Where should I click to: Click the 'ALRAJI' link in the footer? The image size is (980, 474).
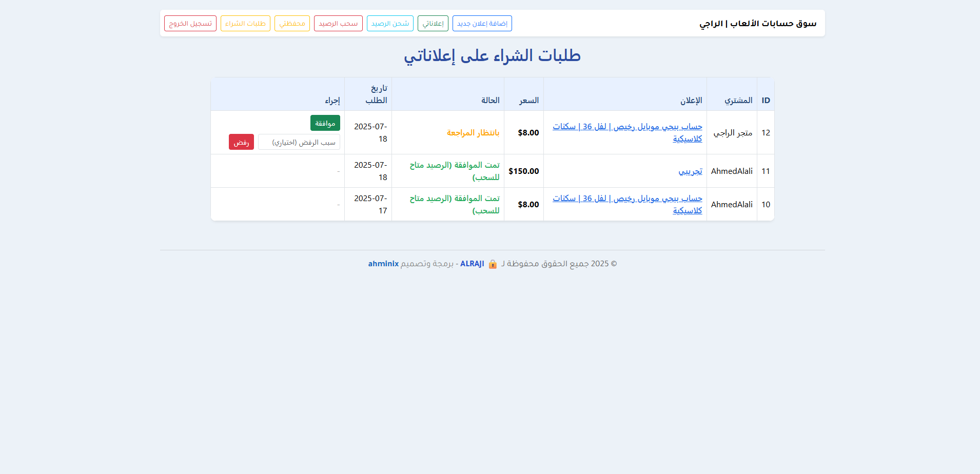tap(472, 264)
